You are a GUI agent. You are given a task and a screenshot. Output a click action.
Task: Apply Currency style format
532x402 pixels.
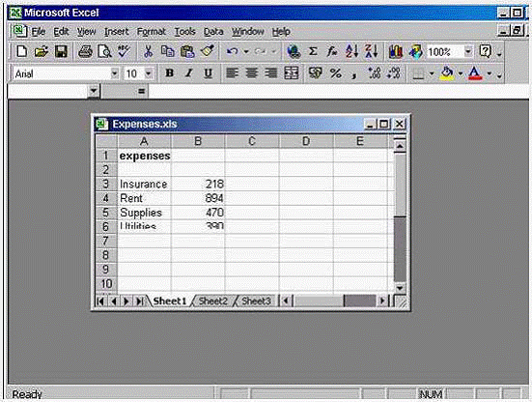pos(315,73)
